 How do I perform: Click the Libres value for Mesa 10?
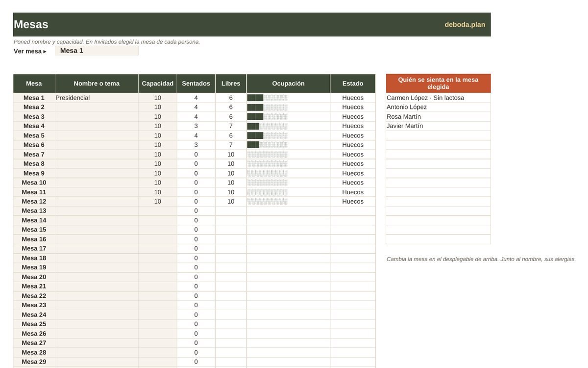[x=231, y=183]
